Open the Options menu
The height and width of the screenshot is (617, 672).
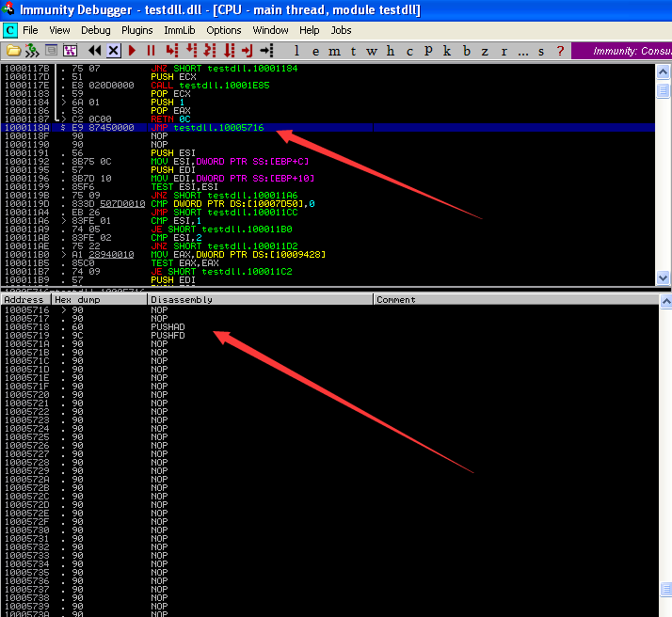pyautogui.click(x=224, y=30)
